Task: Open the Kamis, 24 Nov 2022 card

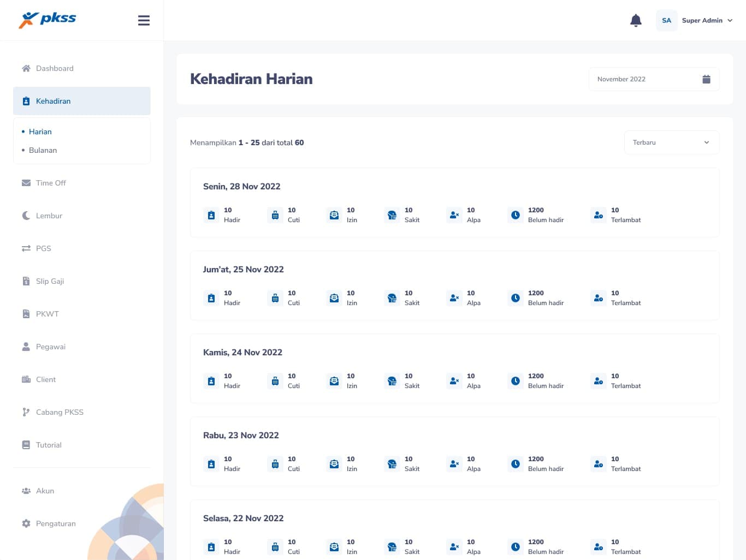Action: 454,368
